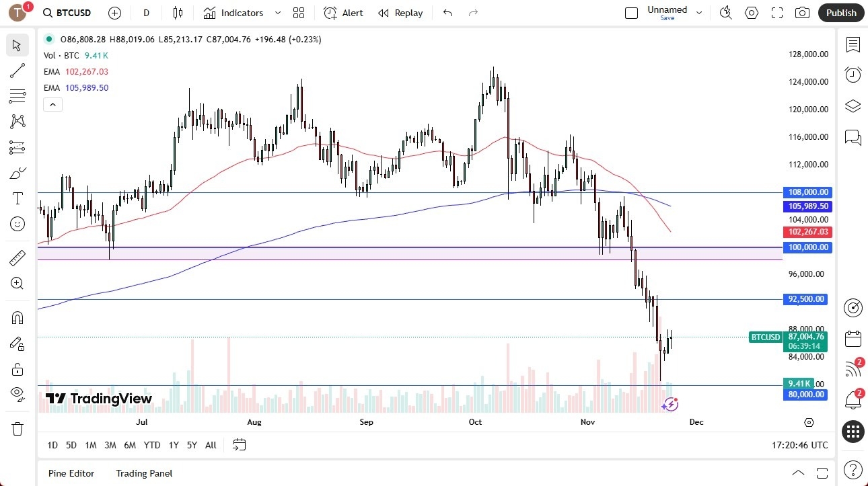868x486 pixels.
Task: Lock all drawings with the padlock icon
Action: coord(17,369)
